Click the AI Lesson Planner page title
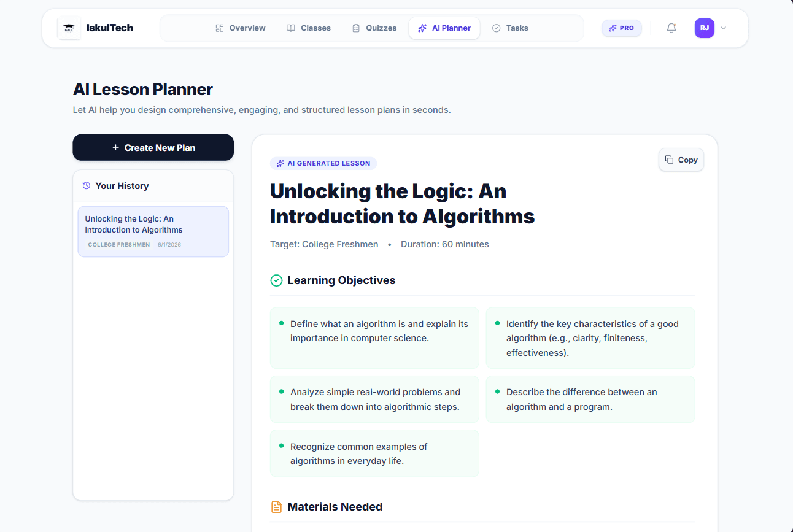This screenshot has width=793, height=532. pos(143,90)
